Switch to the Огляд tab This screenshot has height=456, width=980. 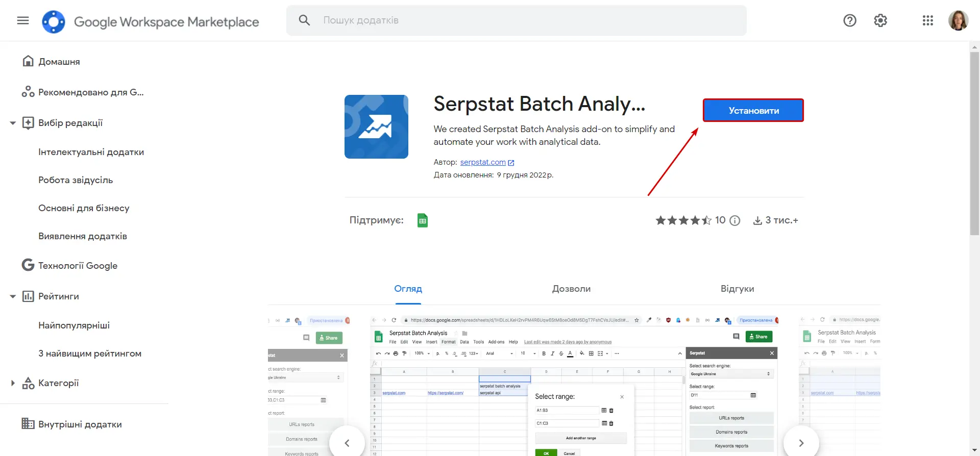click(x=408, y=289)
